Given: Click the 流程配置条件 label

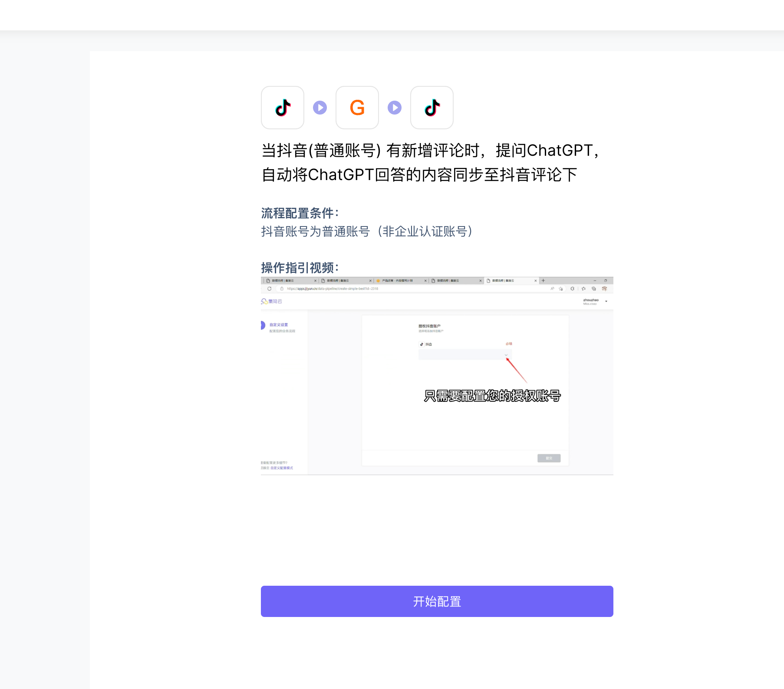Looking at the screenshot, I should coord(300,213).
